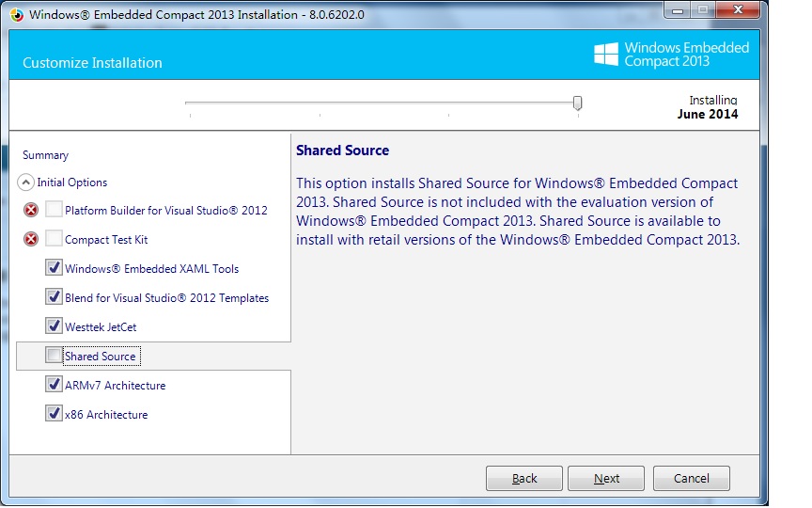Select the Initial Options label
This screenshot has height=508, width=812.
point(72,183)
